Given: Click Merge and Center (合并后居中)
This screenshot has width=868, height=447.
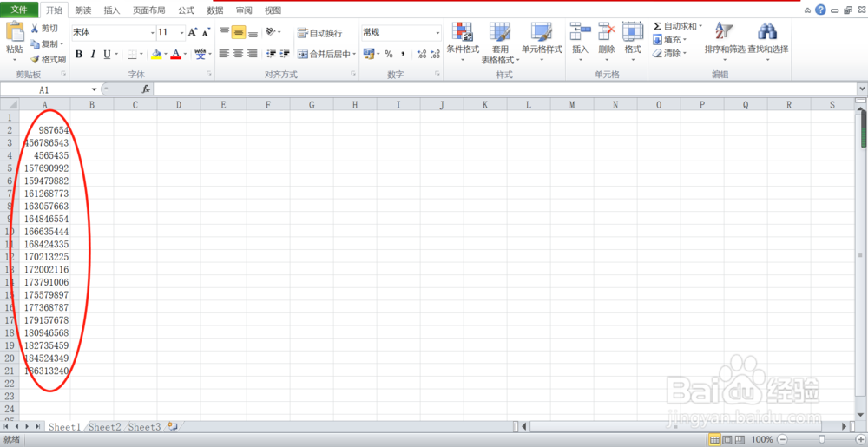Looking at the screenshot, I should pyautogui.click(x=325, y=54).
